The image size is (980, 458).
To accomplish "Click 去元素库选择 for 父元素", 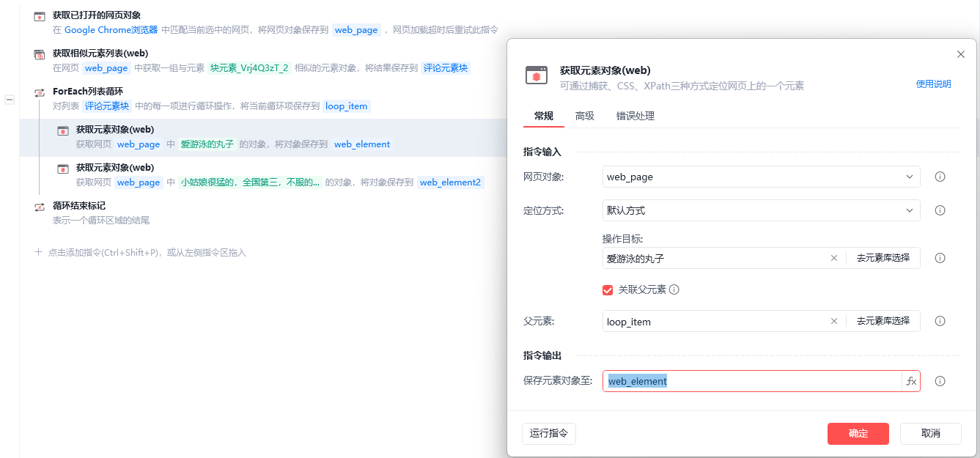I will click(883, 321).
